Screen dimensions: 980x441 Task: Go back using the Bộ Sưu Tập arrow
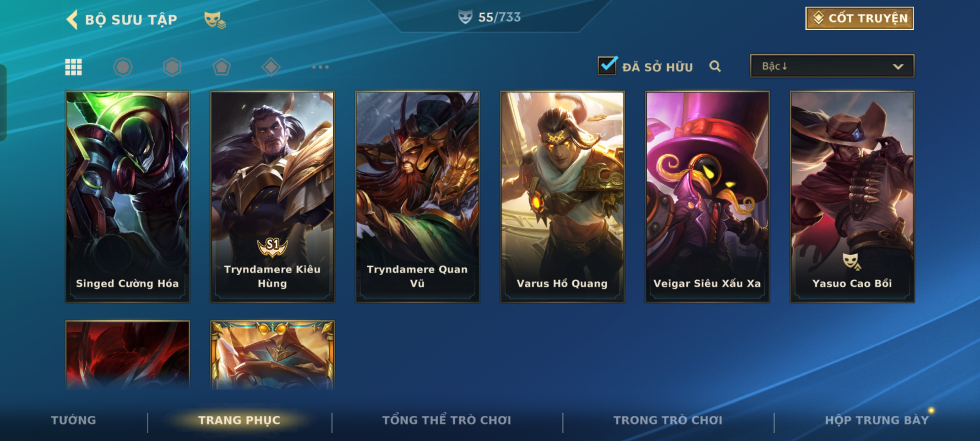coord(72,20)
